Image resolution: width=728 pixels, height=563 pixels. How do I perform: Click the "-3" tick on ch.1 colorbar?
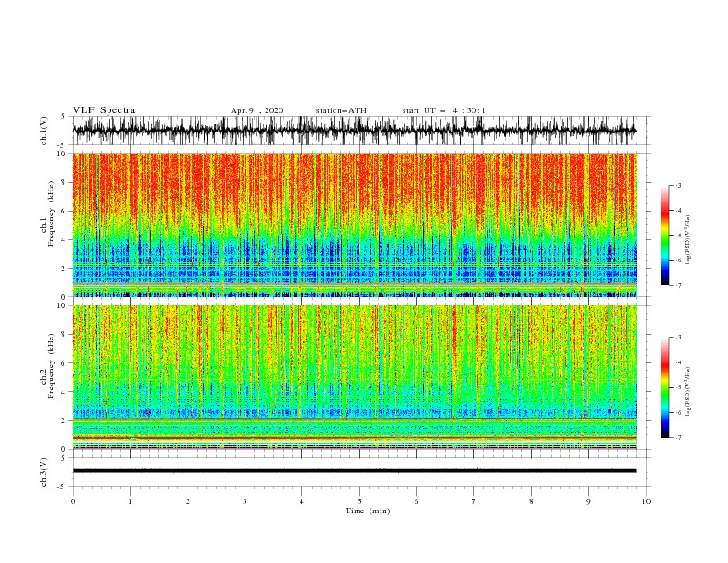coord(678,185)
